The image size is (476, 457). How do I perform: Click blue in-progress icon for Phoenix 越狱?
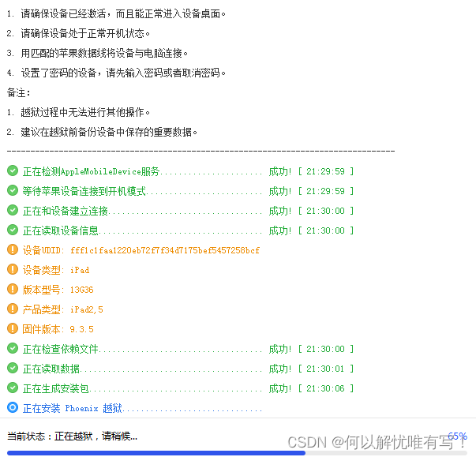(x=13, y=407)
